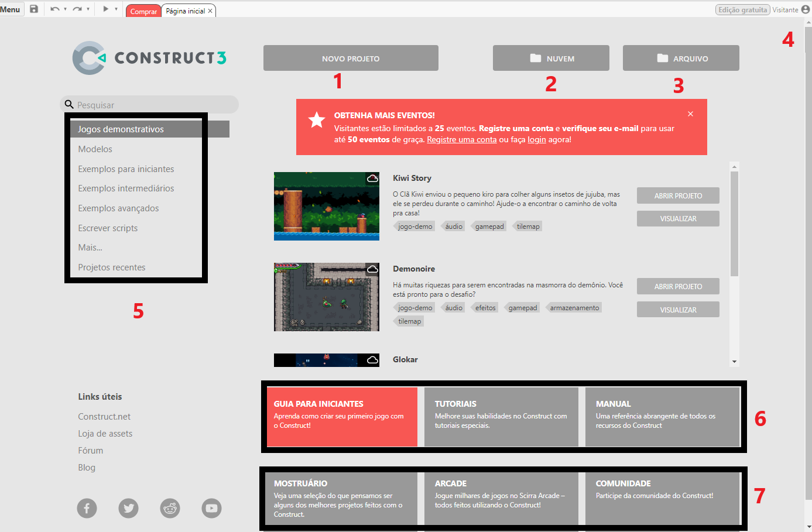Click project list scroll down arrow
Image resolution: width=812 pixels, height=532 pixels.
click(x=734, y=362)
